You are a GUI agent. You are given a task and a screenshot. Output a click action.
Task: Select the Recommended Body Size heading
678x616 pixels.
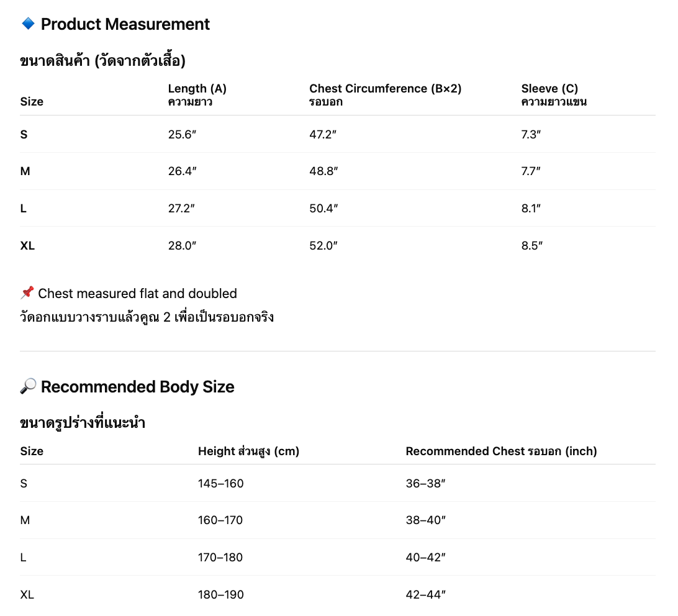tap(137, 387)
